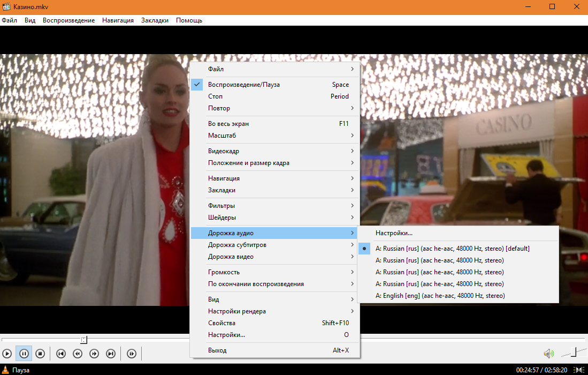Choose Во весь экран in the context menu
The height and width of the screenshot is (375, 588).
[275, 124]
